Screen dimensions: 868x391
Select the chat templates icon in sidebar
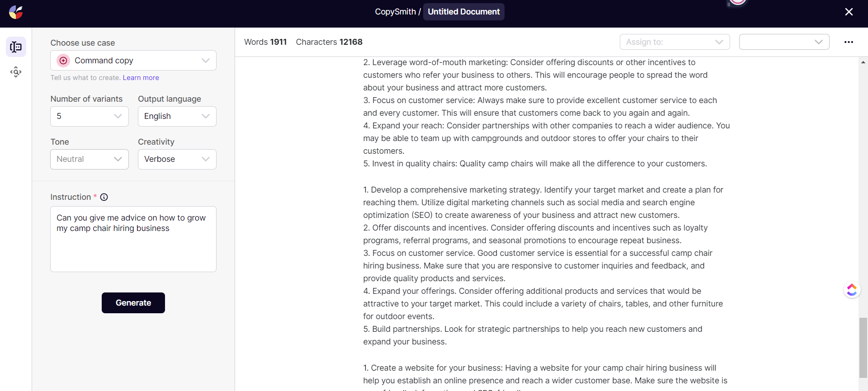(x=16, y=47)
